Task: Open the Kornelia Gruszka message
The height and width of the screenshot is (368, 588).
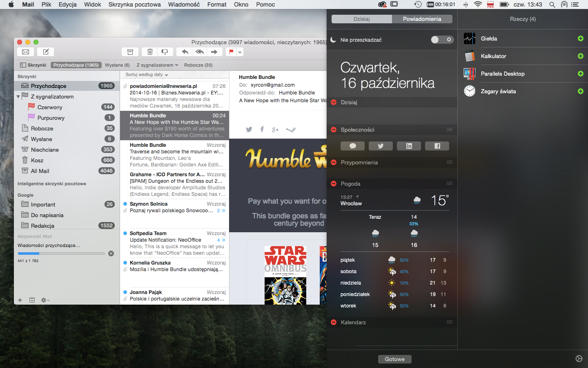Action: [x=174, y=272]
